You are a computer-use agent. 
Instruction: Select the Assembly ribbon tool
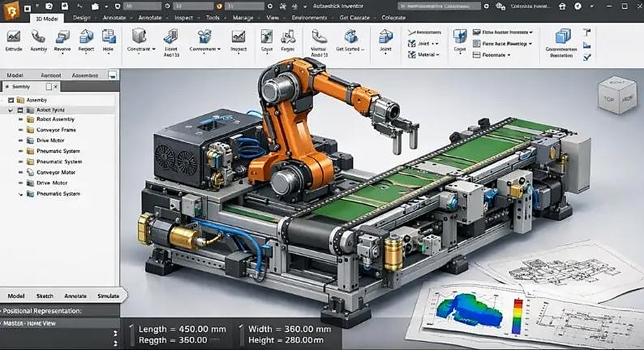pos(38,41)
